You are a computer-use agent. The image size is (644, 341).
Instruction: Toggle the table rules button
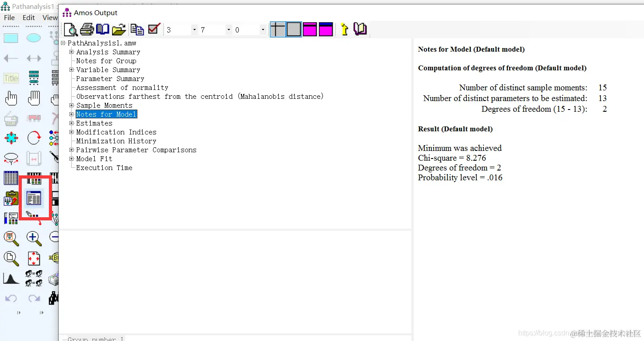278,29
